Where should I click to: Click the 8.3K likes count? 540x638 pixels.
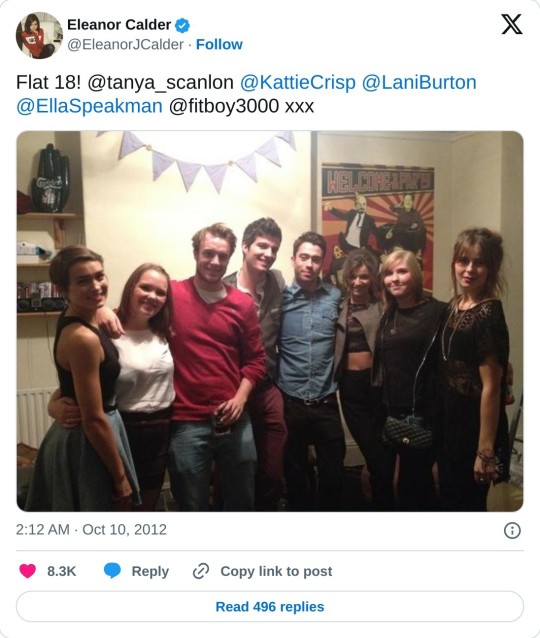tap(61, 571)
